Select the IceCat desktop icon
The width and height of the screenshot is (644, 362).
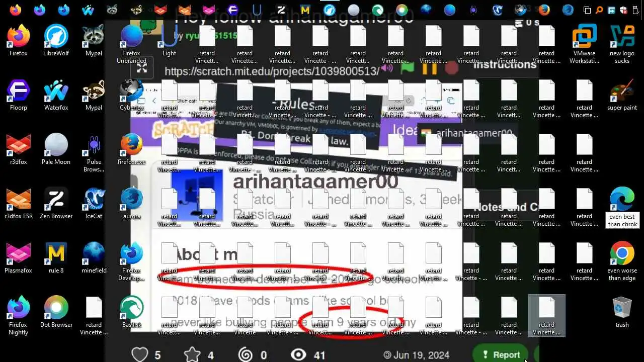[x=94, y=203]
